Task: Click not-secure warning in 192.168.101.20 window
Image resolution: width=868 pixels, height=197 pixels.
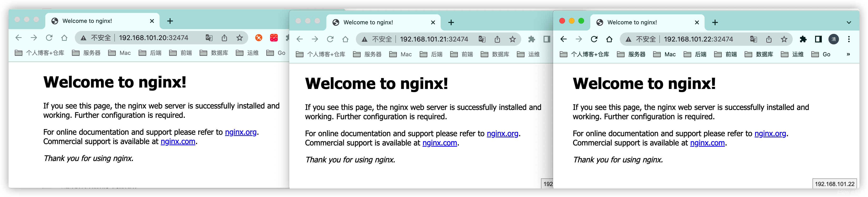Action: (96, 38)
